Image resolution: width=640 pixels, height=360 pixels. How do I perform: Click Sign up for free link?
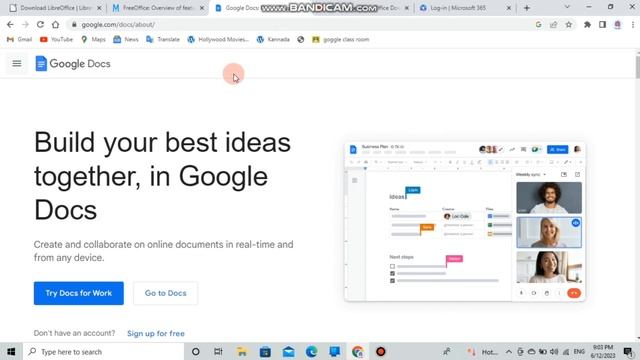pyautogui.click(x=156, y=333)
